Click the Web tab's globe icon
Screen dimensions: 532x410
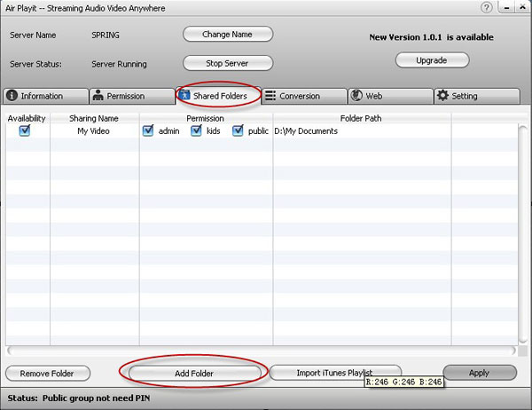pos(356,96)
